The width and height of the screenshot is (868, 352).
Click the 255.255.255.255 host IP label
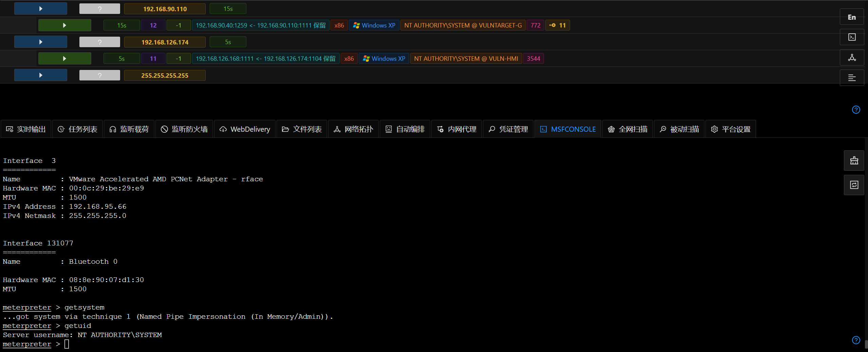(165, 75)
